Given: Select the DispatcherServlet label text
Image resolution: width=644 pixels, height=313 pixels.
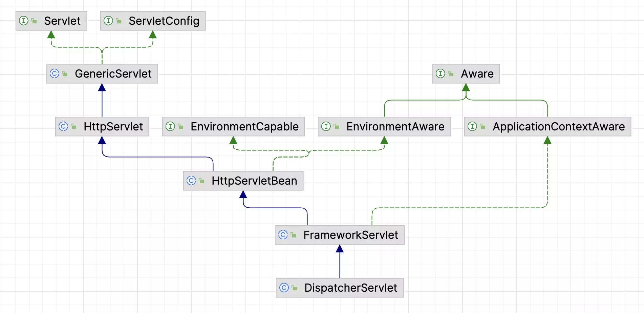Looking at the screenshot, I should point(351,288).
